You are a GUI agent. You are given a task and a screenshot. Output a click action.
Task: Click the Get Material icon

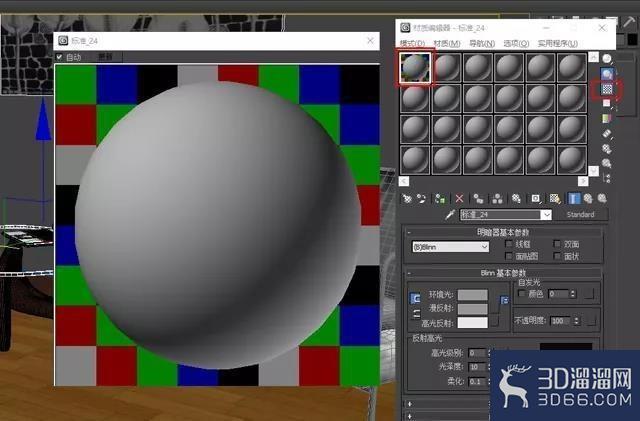pyautogui.click(x=407, y=198)
